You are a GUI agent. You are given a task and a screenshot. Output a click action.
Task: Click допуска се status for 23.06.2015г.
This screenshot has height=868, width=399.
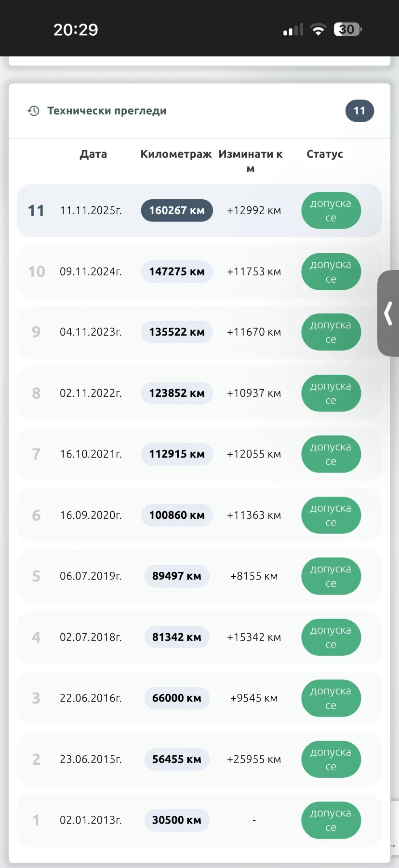coord(331,759)
